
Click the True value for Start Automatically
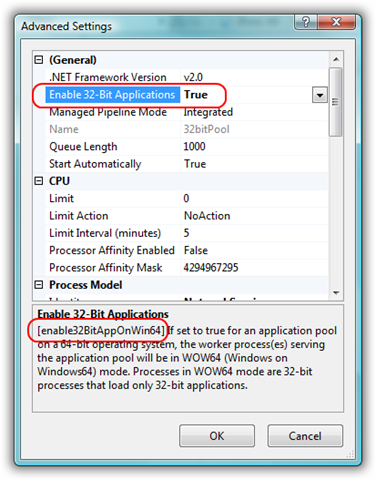[195, 164]
